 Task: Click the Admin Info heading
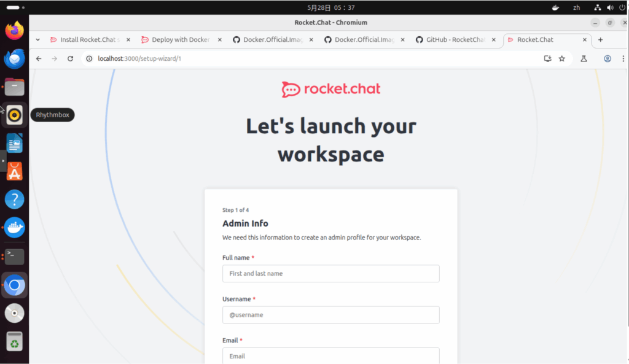point(246,223)
